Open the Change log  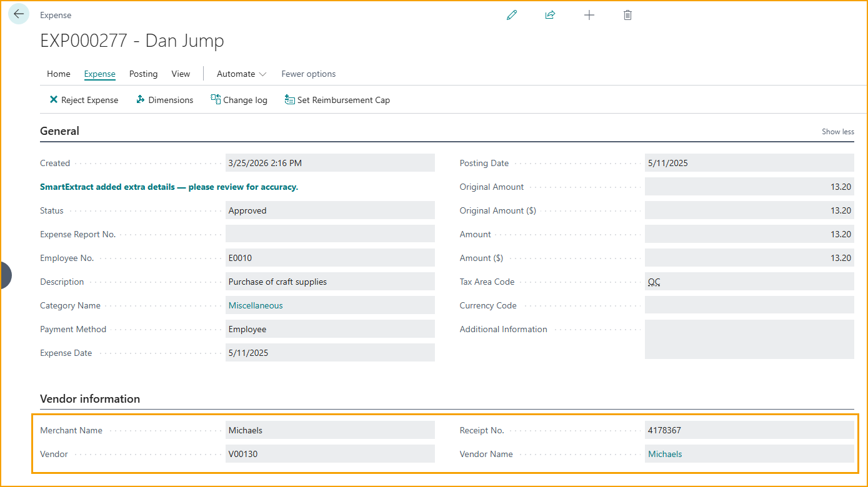point(239,100)
